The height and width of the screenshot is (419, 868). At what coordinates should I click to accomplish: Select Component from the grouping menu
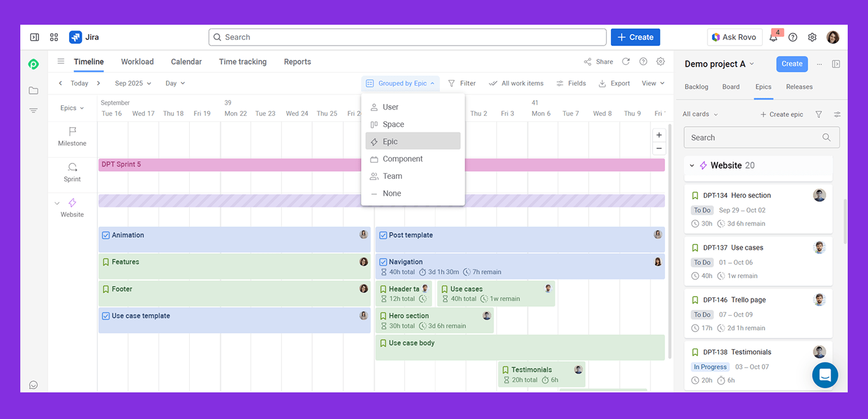pyautogui.click(x=402, y=158)
